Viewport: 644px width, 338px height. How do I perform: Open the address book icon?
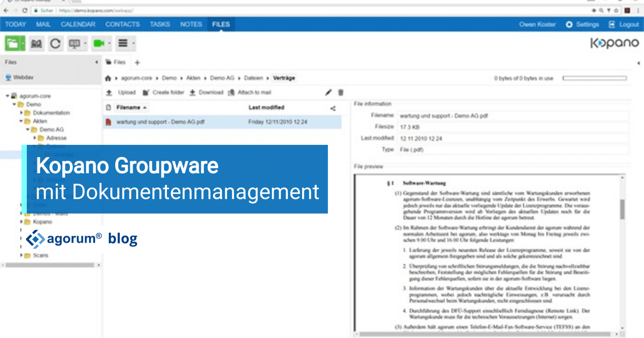[x=36, y=43]
